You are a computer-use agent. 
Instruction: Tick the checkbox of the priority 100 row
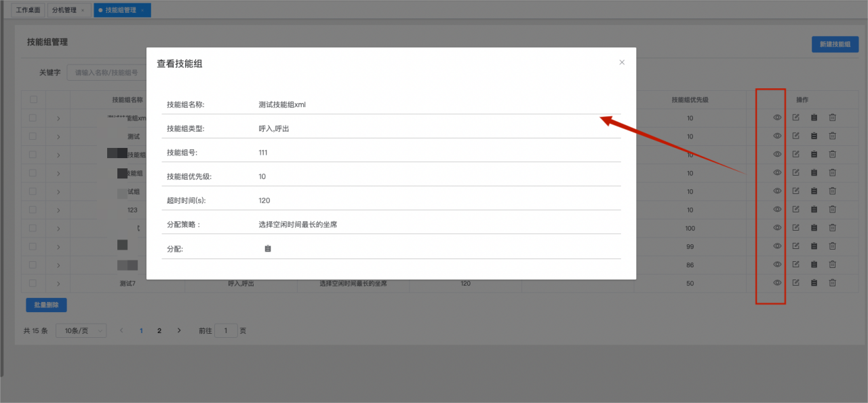coord(33,228)
